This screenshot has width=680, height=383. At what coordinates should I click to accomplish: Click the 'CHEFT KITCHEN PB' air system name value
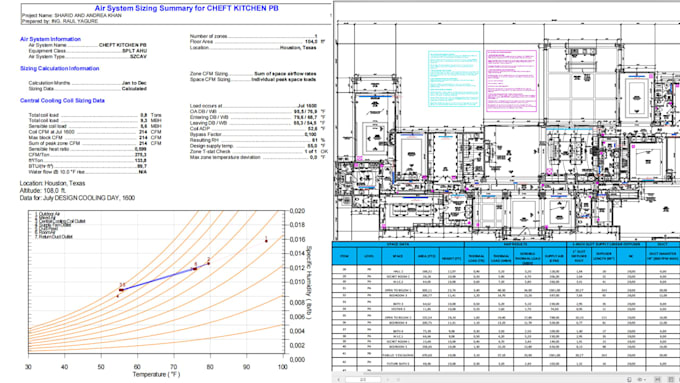[122, 45]
